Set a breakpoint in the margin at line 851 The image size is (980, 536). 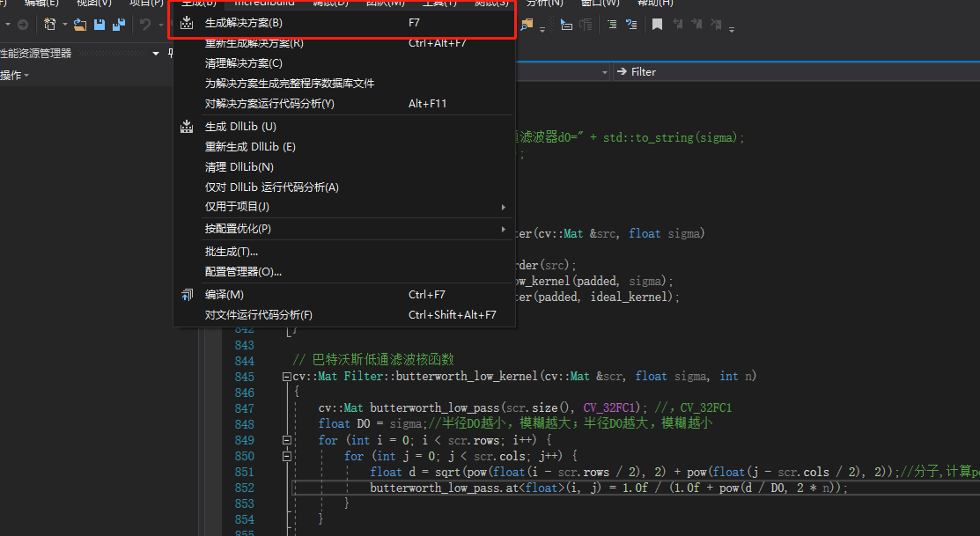[214, 472]
